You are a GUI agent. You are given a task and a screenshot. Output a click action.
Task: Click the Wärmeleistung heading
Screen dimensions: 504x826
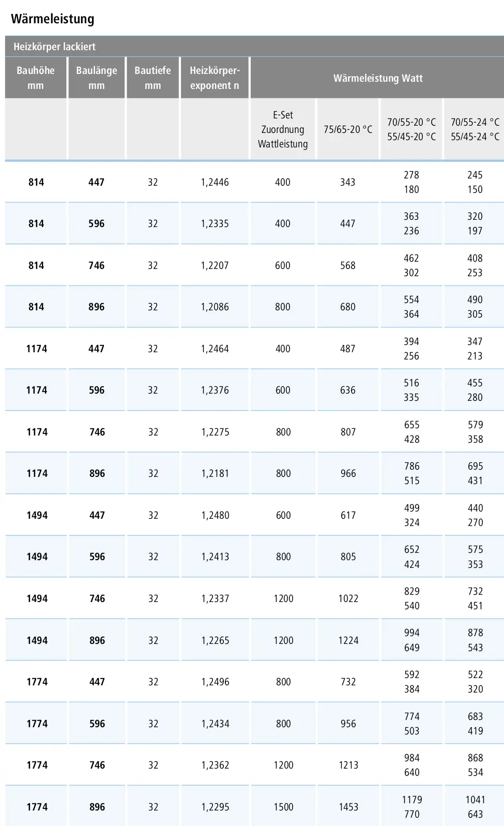coord(53,19)
